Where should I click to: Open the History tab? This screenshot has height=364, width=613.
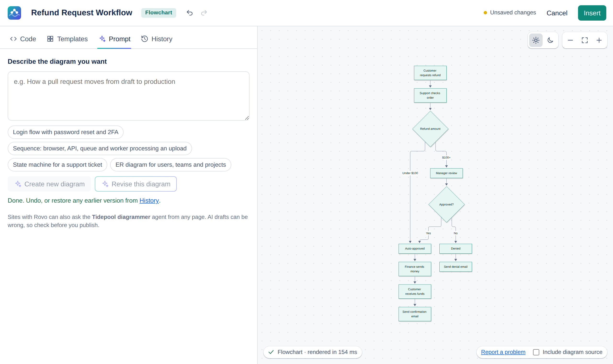point(157,39)
